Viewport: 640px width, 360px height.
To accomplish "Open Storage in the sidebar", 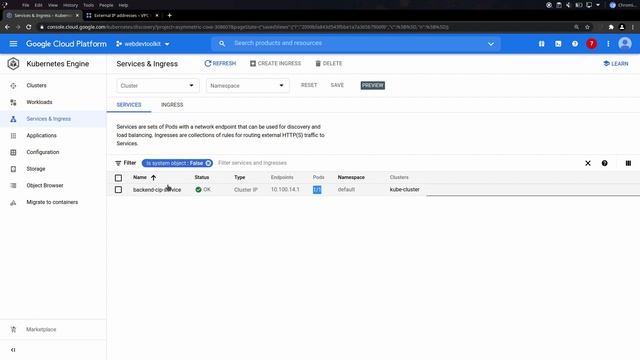I will (36, 169).
